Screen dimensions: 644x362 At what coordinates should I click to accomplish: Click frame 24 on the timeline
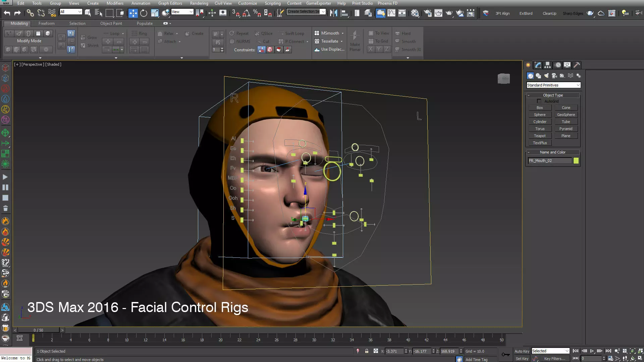[258, 340]
